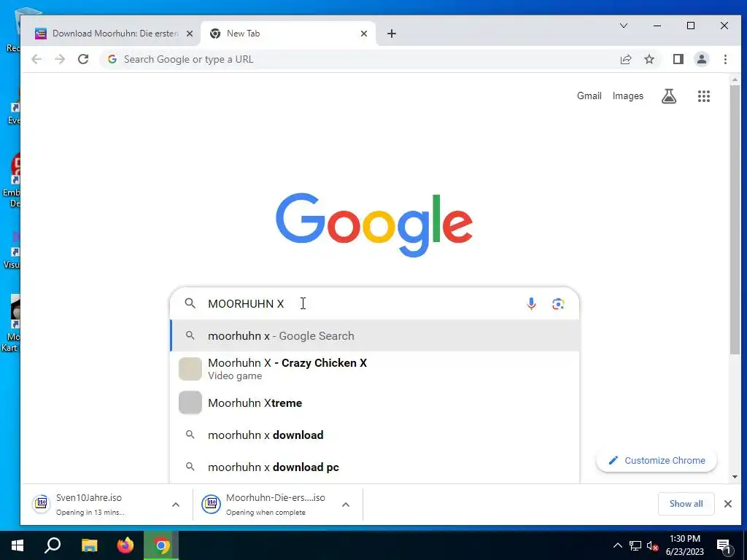This screenshot has width=747, height=560.
Task: Click the scrollbar down arrow
Action: coord(735,477)
